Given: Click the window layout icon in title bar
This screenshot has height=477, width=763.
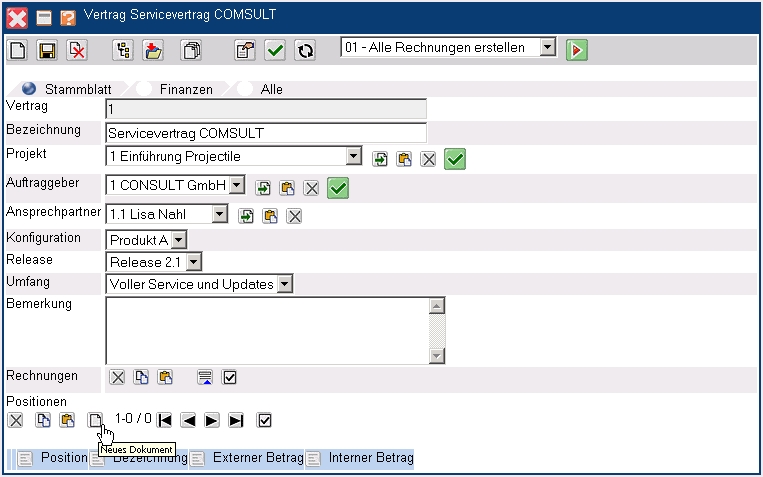Looking at the screenshot, I should (x=44, y=18).
